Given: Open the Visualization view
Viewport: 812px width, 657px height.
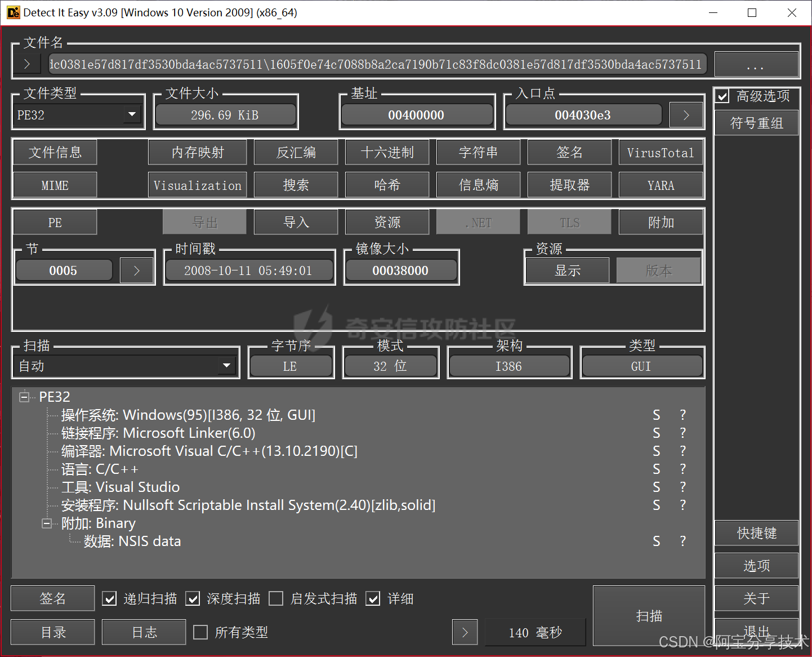Looking at the screenshot, I should click(198, 185).
